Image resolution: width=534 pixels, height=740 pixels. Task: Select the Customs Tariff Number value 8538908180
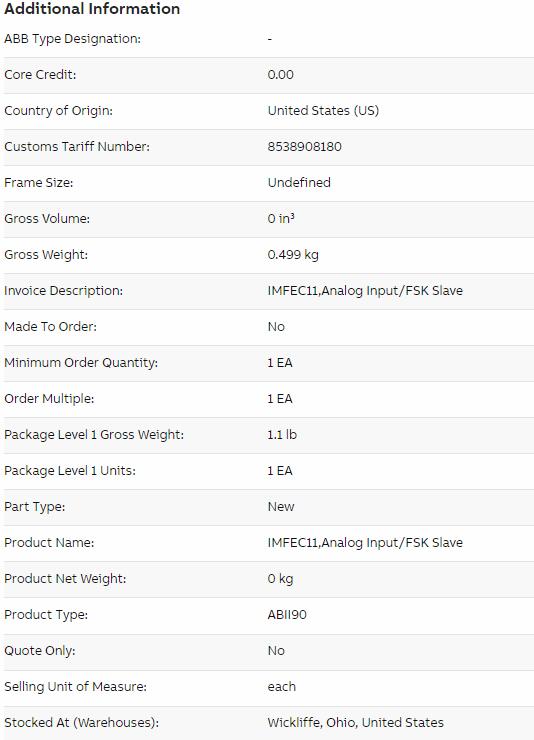[x=305, y=147]
